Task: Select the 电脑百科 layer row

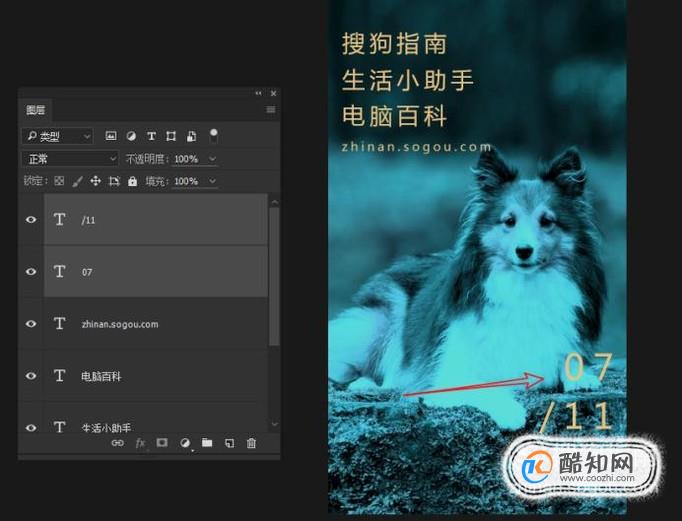Action: [x=156, y=375]
